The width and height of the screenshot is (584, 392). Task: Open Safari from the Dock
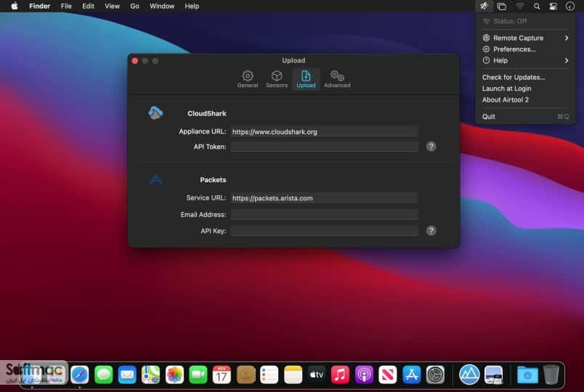coord(80,375)
